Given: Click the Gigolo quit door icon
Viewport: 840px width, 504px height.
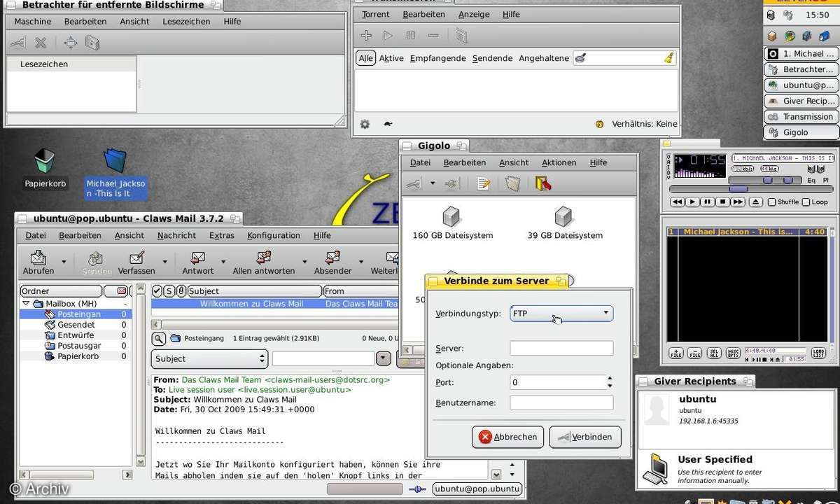Looking at the screenshot, I should pos(543,183).
